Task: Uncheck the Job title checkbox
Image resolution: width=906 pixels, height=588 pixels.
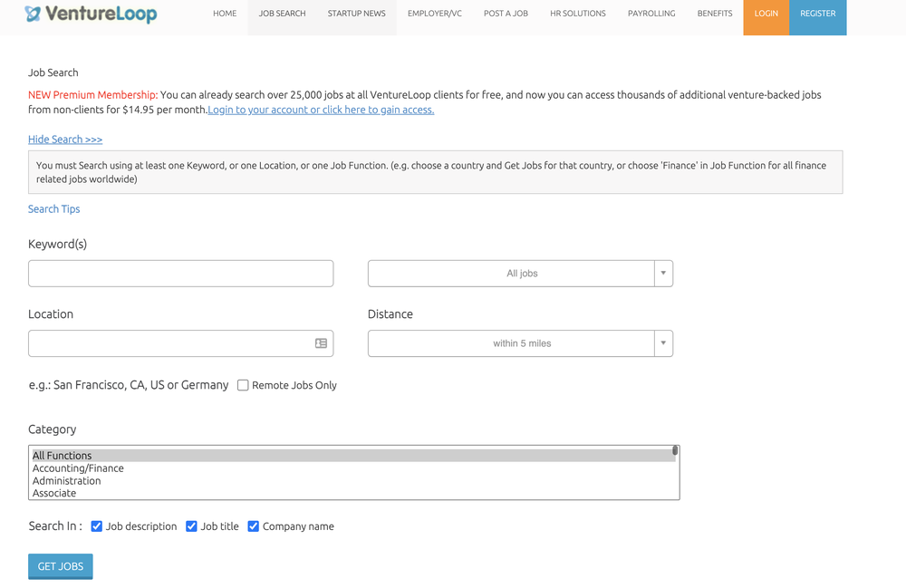Action: click(x=191, y=526)
